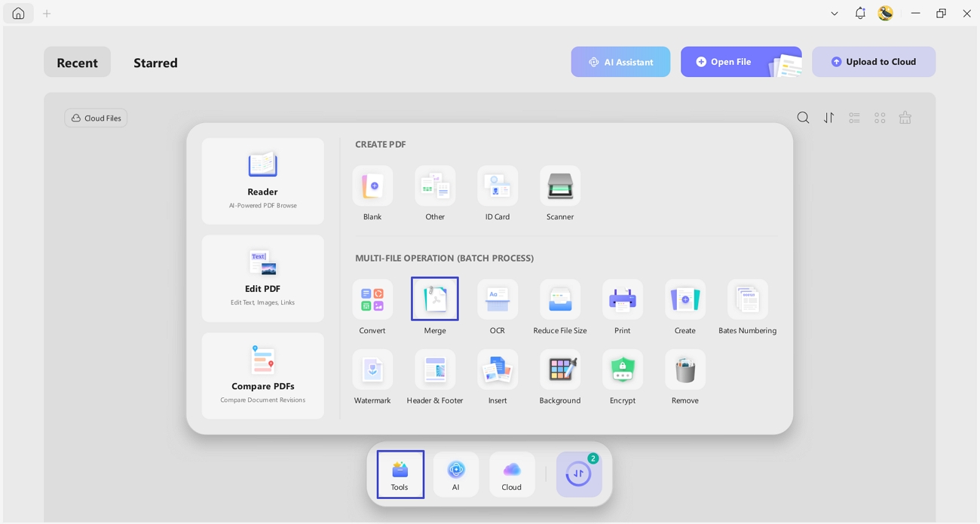Open AI from the bottom dock
Viewport: 980px width, 524px height.
[x=456, y=474]
